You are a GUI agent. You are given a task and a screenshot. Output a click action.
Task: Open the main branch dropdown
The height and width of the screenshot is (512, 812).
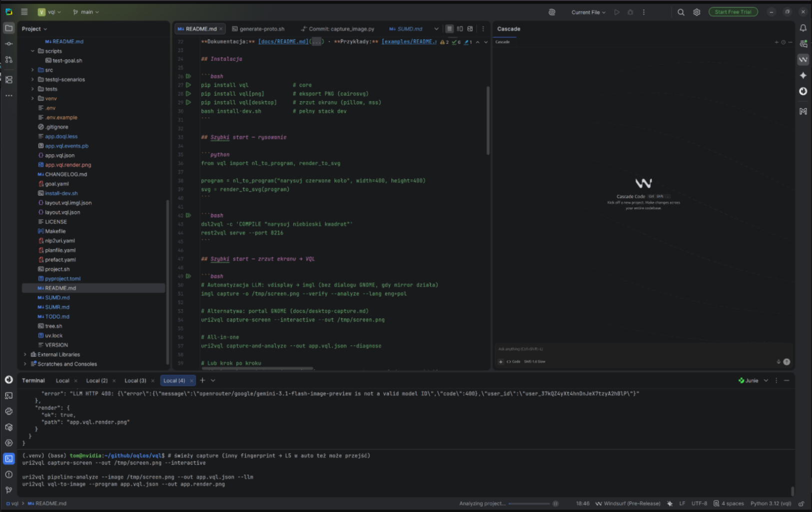pyautogui.click(x=86, y=12)
